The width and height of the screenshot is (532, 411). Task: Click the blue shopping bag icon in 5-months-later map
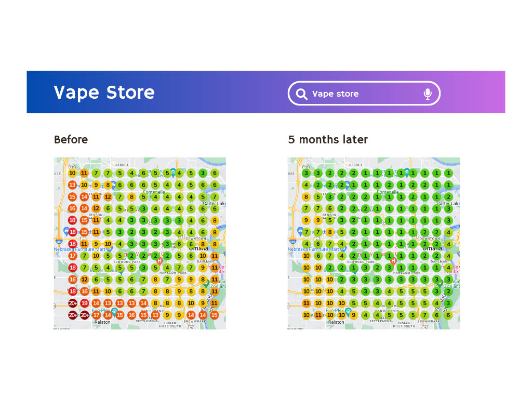[300, 230]
